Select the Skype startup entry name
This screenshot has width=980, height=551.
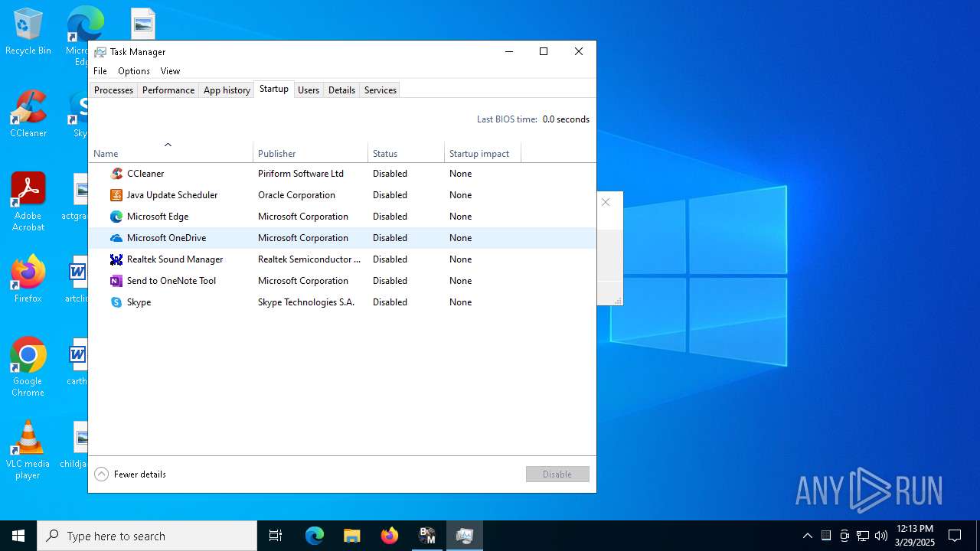tap(139, 302)
